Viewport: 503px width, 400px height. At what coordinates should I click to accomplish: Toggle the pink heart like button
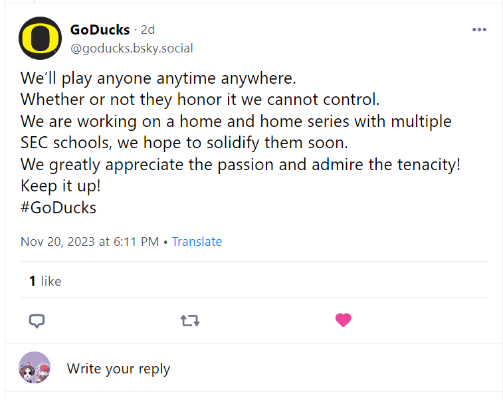point(343,320)
